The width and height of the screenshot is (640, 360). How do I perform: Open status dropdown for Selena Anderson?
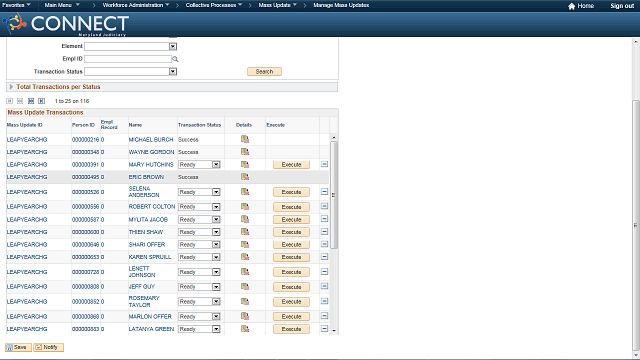tap(216, 192)
